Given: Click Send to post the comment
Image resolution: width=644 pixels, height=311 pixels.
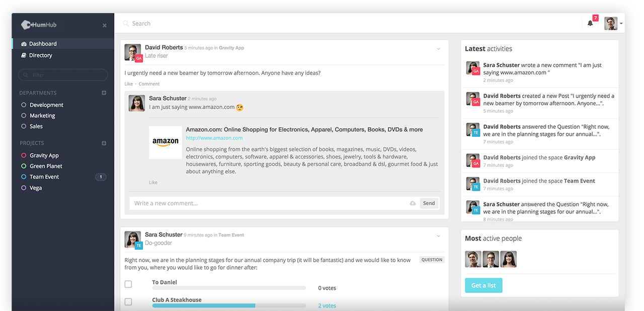Looking at the screenshot, I should coord(429,203).
